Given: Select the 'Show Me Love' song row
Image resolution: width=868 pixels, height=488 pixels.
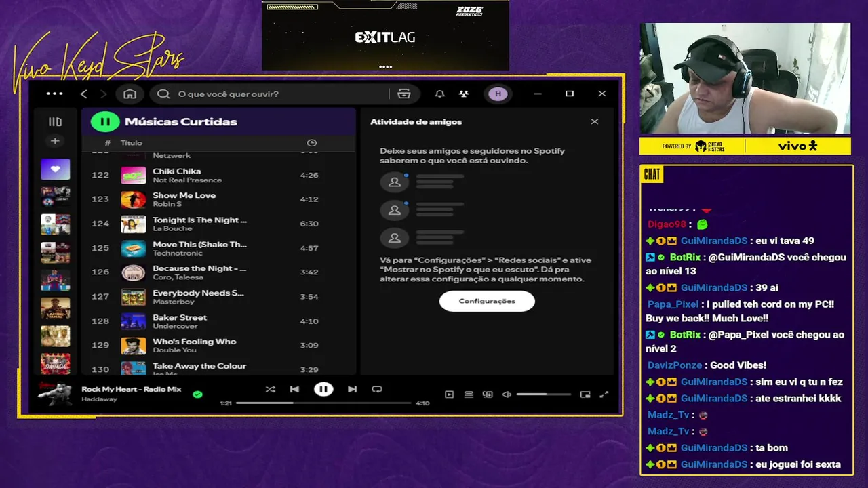Looking at the screenshot, I should 218,199.
